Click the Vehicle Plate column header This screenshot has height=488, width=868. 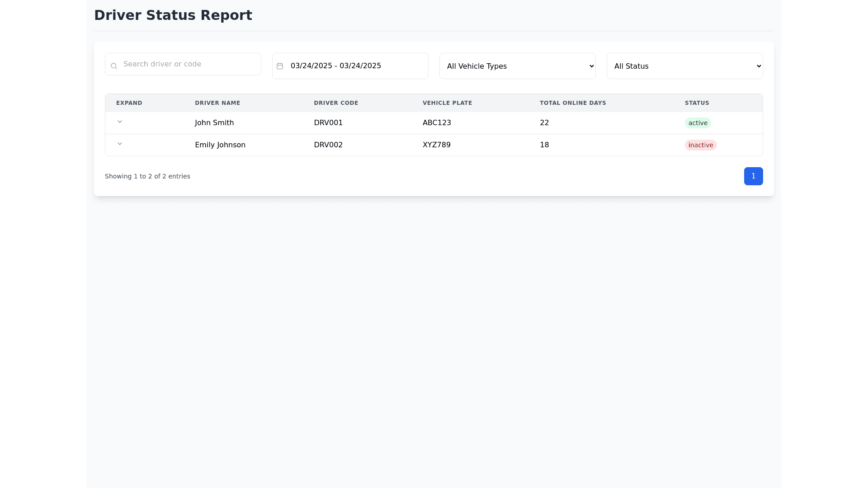(447, 103)
